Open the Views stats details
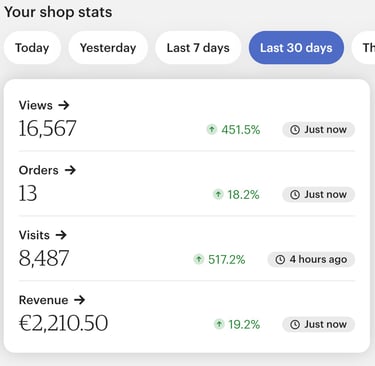This screenshot has height=366, width=375. [44, 105]
